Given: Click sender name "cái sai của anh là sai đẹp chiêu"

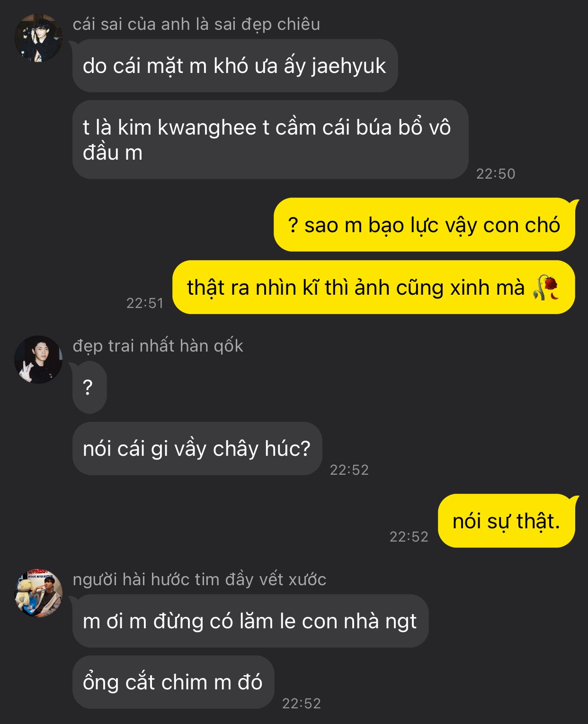Looking at the screenshot, I should (x=196, y=24).
